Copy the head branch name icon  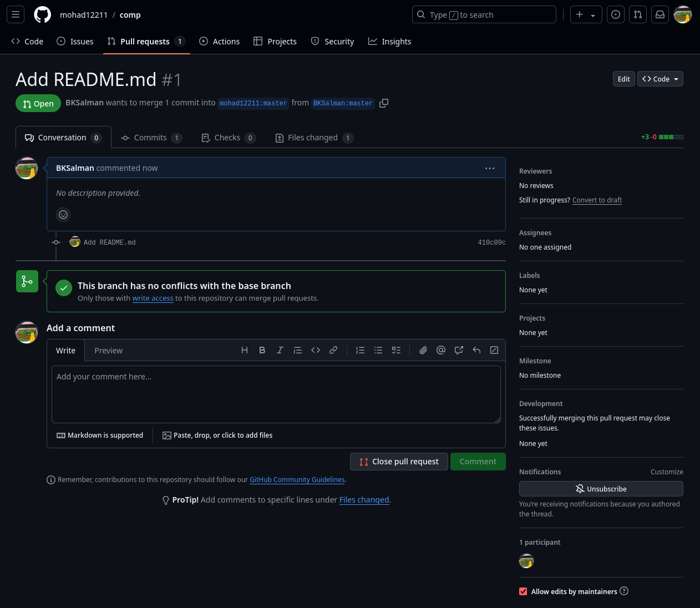click(x=384, y=103)
